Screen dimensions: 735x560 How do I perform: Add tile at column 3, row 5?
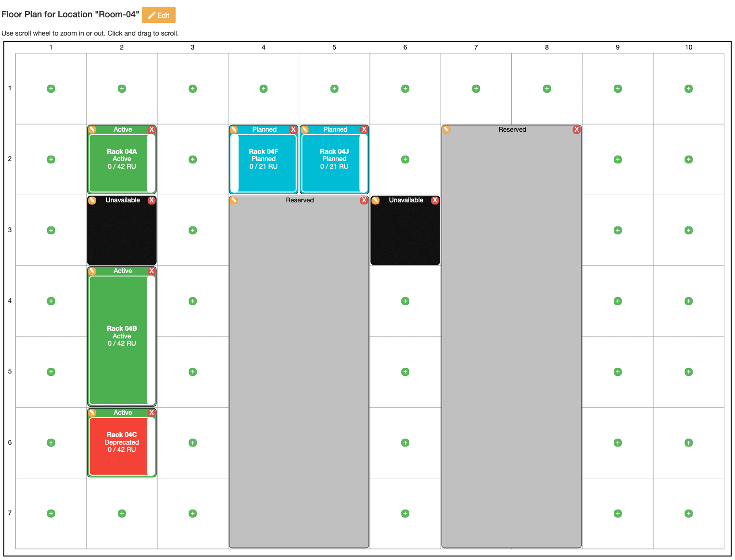pyautogui.click(x=193, y=372)
